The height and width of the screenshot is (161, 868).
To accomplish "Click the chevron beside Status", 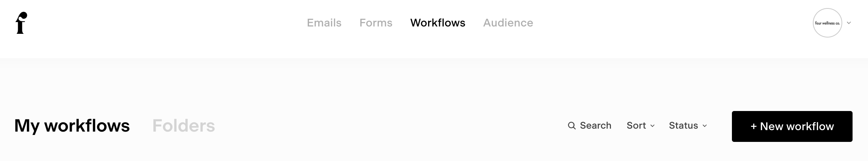I will (705, 126).
